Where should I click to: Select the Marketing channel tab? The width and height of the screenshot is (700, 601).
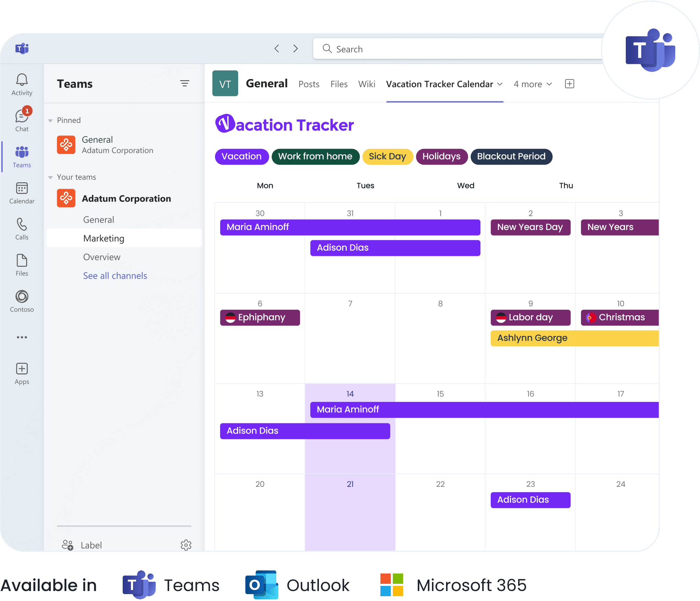pyautogui.click(x=103, y=238)
